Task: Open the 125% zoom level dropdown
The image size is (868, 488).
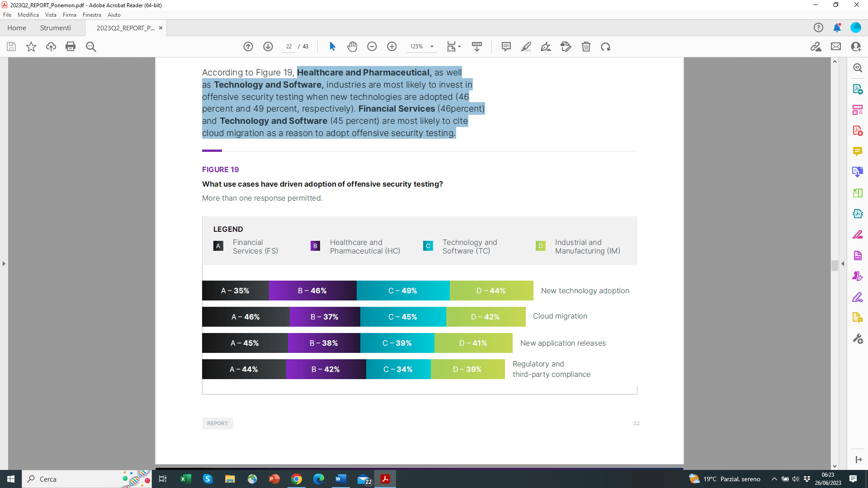Action: 432,47
